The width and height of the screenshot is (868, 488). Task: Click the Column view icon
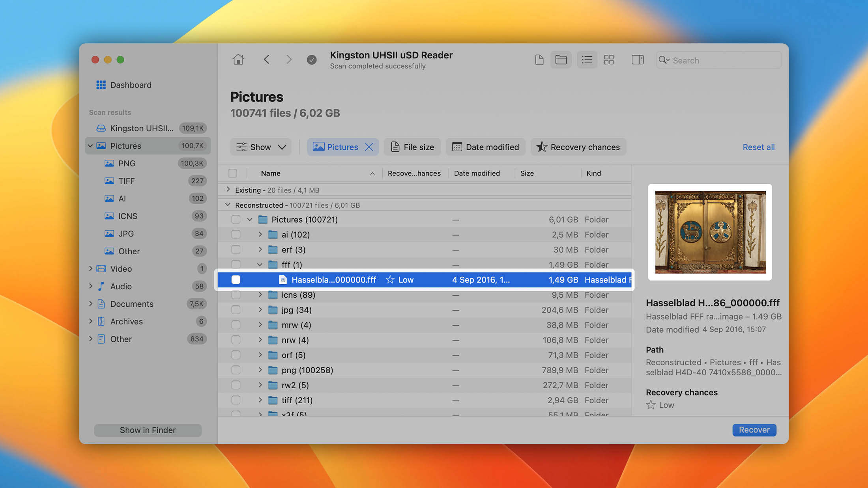coord(638,60)
